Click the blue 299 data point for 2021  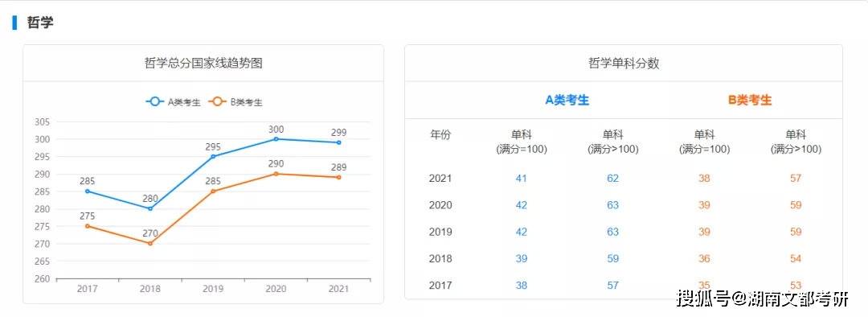tap(339, 142)
